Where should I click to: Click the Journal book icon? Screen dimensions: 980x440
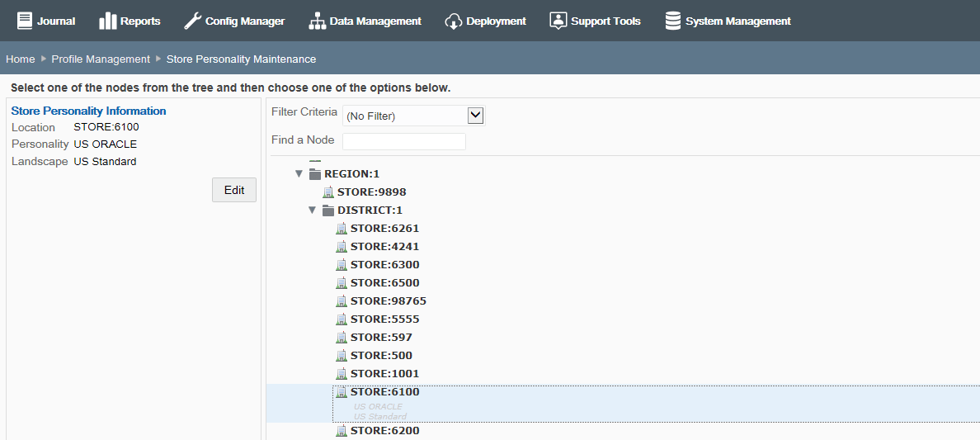point(25,21)
